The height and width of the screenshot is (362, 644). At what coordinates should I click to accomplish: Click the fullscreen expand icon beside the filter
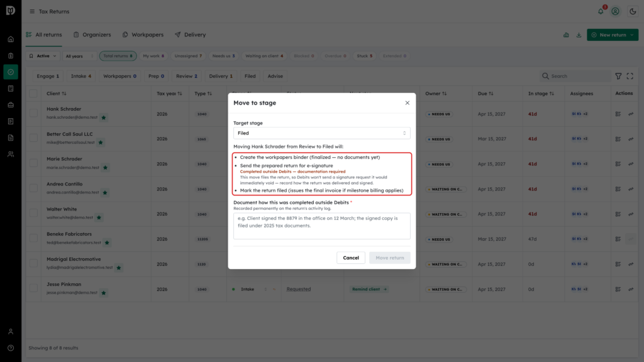coord(630,76)
